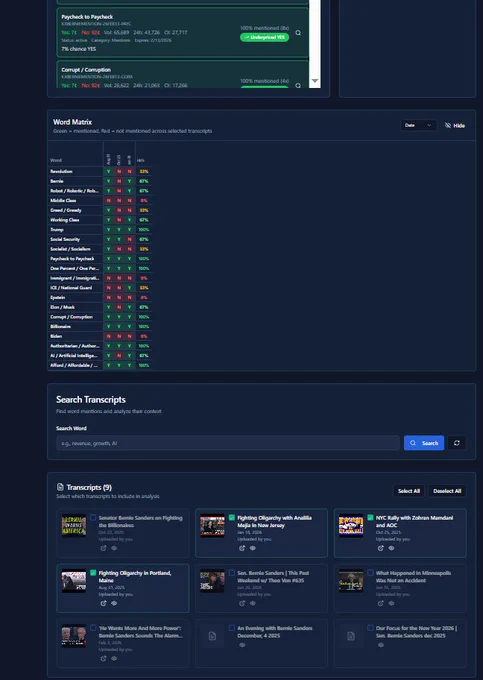Uncheck Fighting Oligarchy in Portland, Maine transcript
The image size is (483, 680).
coord(93,572)
